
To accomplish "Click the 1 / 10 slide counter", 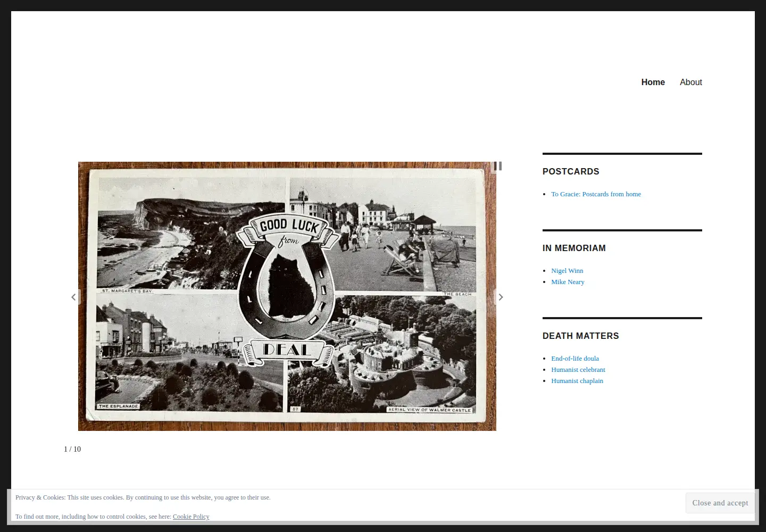I will point(72,449).
